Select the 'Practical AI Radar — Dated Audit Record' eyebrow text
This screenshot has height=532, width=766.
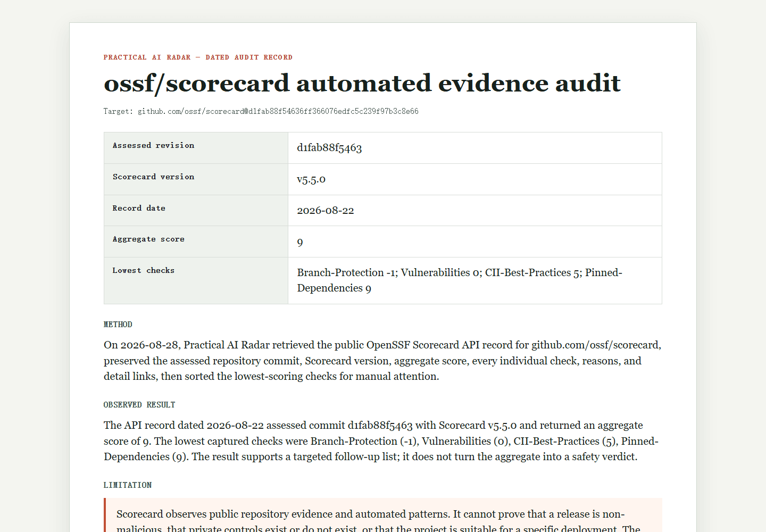click(x=198, y=57)
